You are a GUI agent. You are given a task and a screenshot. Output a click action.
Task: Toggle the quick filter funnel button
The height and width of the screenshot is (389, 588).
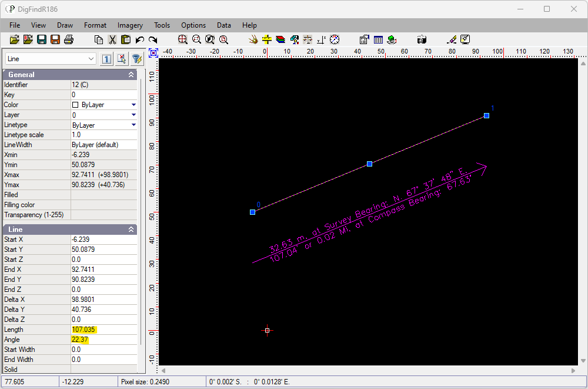[137, 59]
